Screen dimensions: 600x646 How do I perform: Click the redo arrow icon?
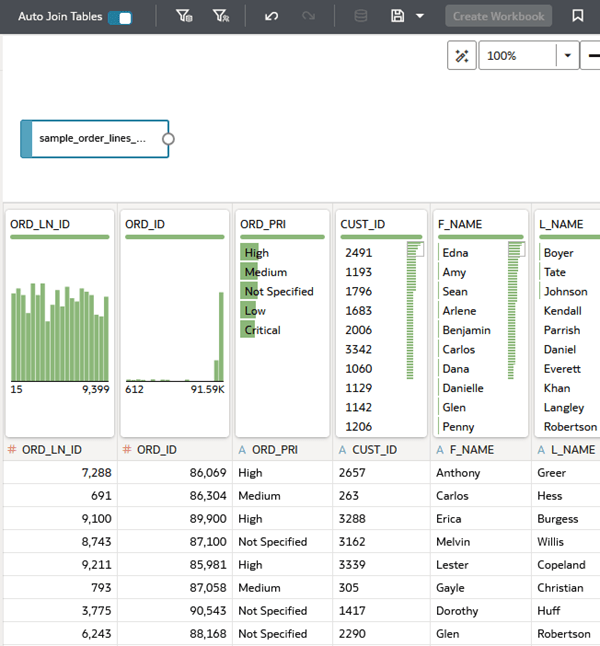tap(308, 16)
